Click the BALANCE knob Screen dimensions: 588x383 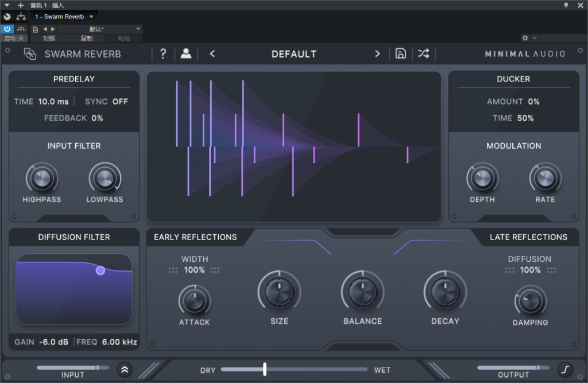coord(363,292)
